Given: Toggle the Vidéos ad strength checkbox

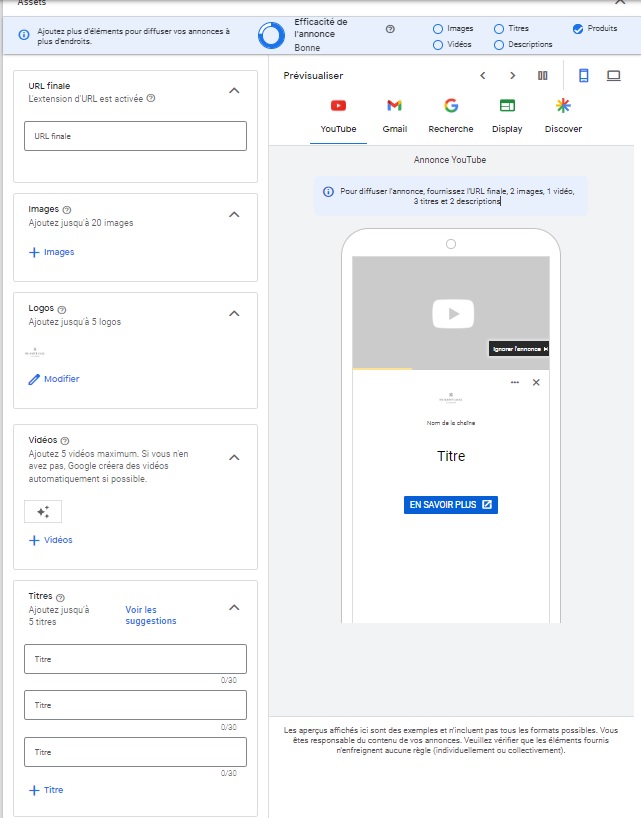Looking at the screenshot, I should [438, 45].
